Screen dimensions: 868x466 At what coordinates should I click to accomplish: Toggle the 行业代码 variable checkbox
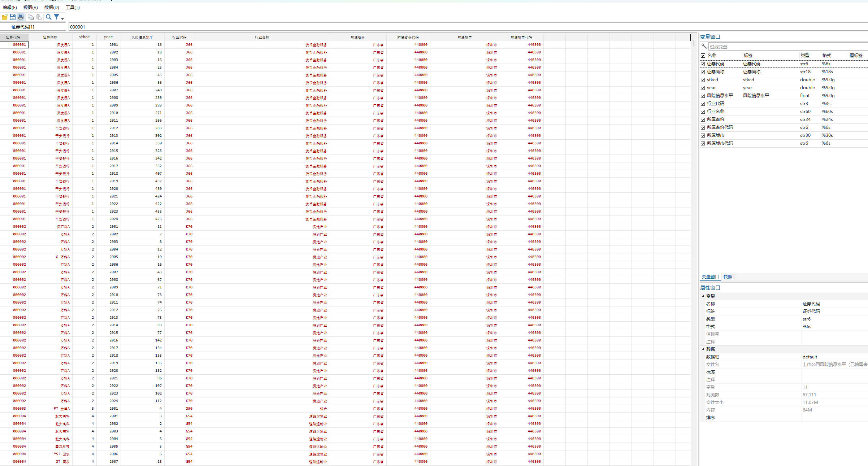coord(703,104)
